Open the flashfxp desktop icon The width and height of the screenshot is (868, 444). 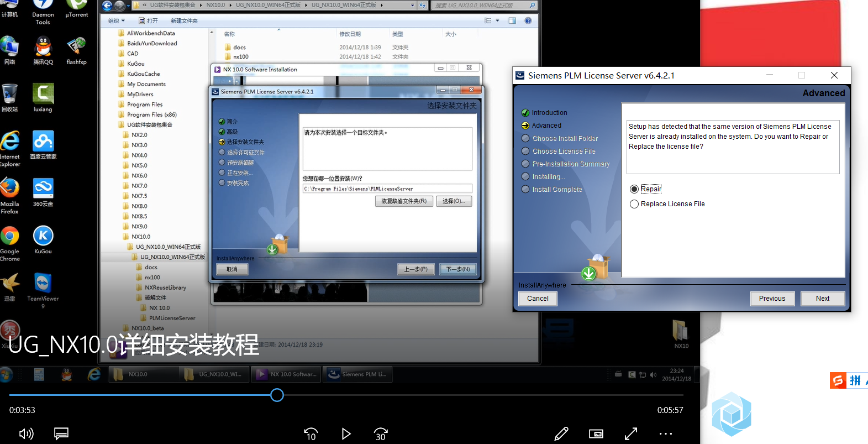[76, 51]
